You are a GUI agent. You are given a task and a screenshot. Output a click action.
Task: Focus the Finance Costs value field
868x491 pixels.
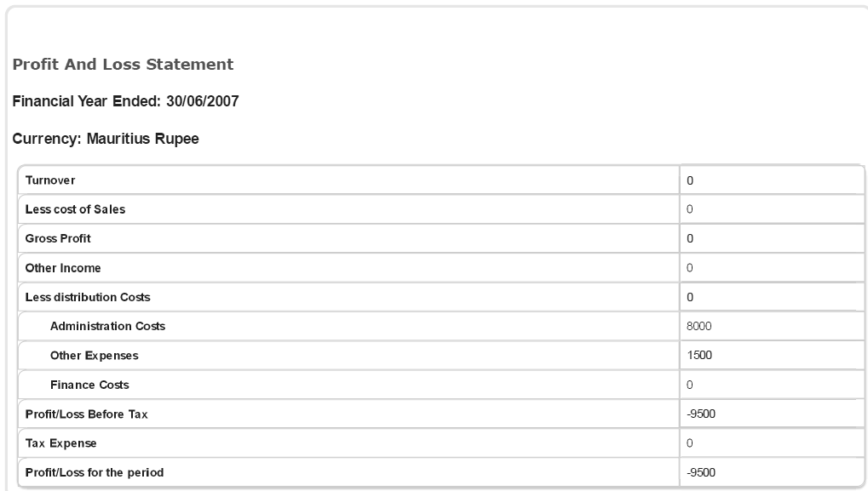point(772,385)
